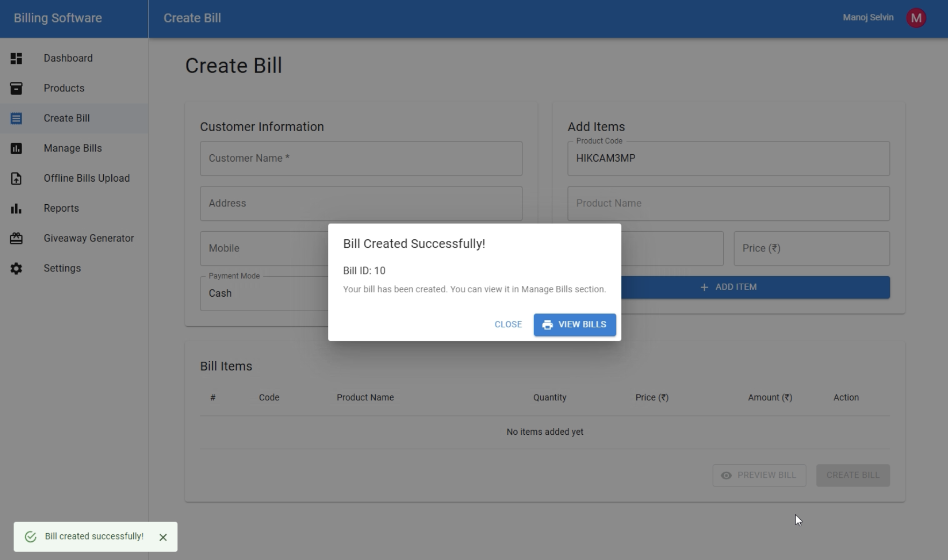Click the eye icon on Preview Bill
948x560 pixels.
coord(726,476)
